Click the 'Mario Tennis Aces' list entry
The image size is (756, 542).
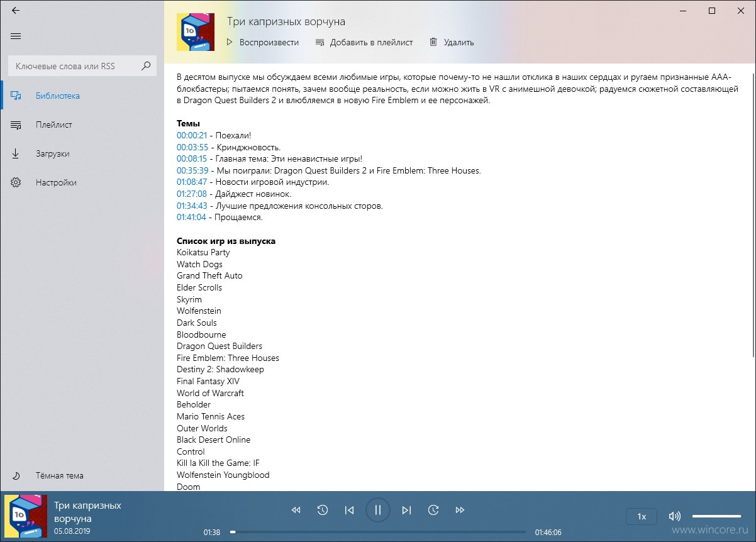pos(211,417)
